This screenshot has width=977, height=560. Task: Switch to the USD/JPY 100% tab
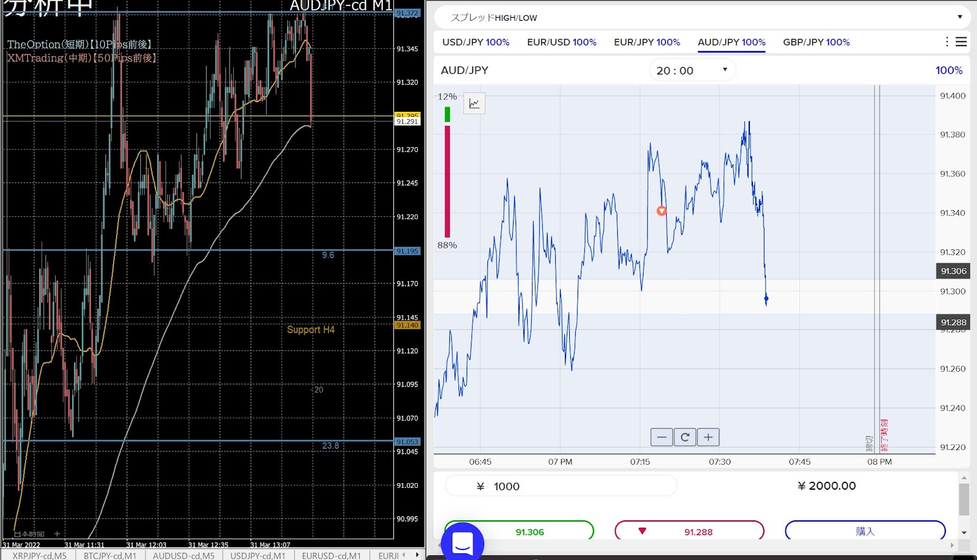(475, 42)
